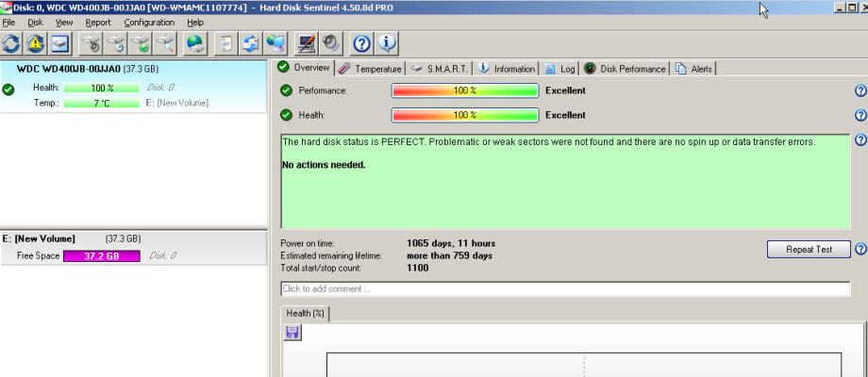The width and height of the screenshot is (868, 377).
Task: Click the refresh icon with yellow warning triangle
Action: (x=36, y=43)
